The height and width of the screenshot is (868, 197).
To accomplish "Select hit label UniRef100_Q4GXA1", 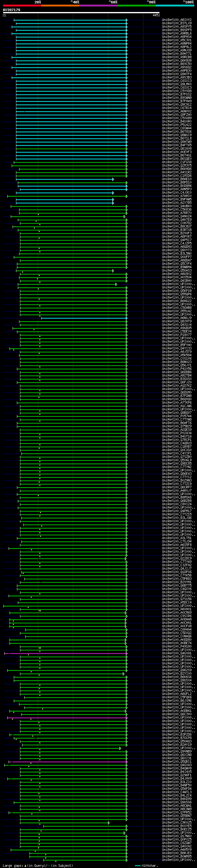I will pos(176,653).
